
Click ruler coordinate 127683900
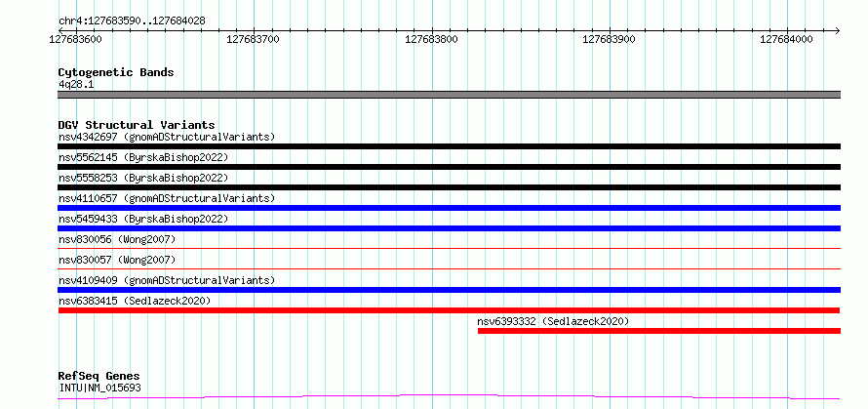[x=609, y=39]
